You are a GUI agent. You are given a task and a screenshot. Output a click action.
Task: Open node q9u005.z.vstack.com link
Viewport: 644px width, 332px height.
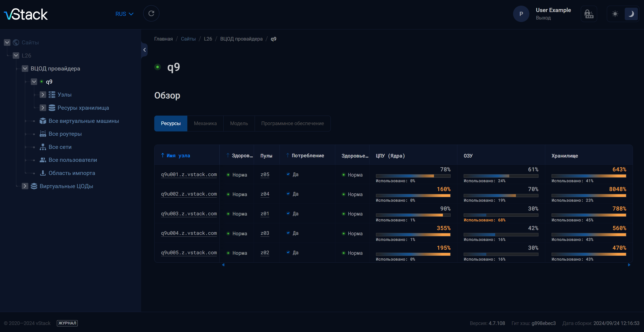pos(189,253)
